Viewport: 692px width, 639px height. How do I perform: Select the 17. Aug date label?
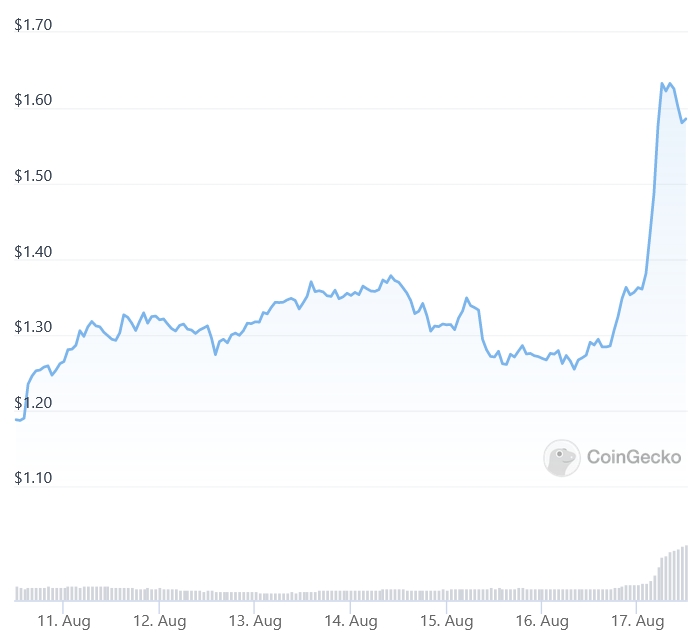(637, 621)
